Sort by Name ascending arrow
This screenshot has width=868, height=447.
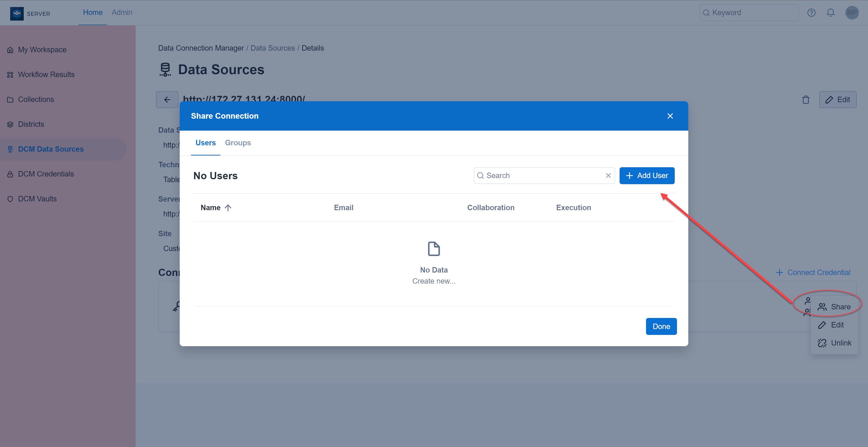point(228,208)
